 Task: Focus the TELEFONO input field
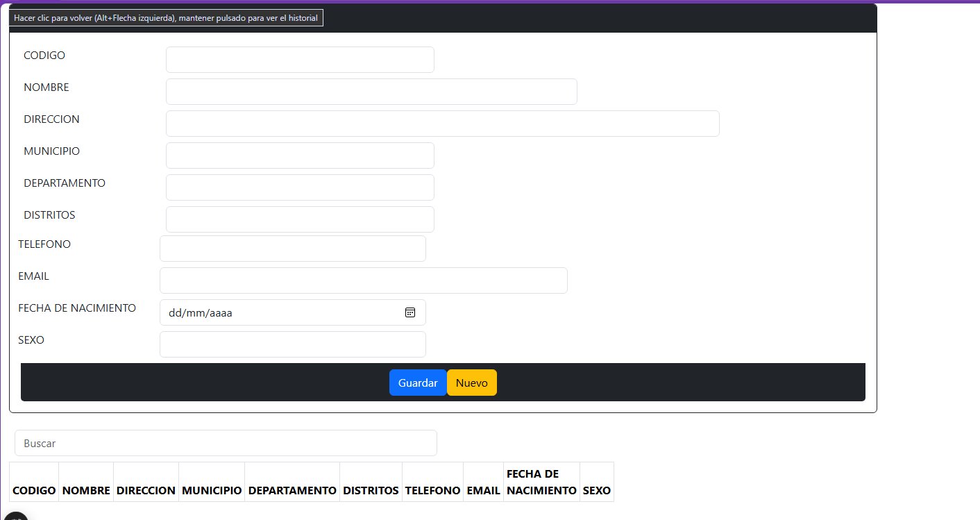click(293, 249)
